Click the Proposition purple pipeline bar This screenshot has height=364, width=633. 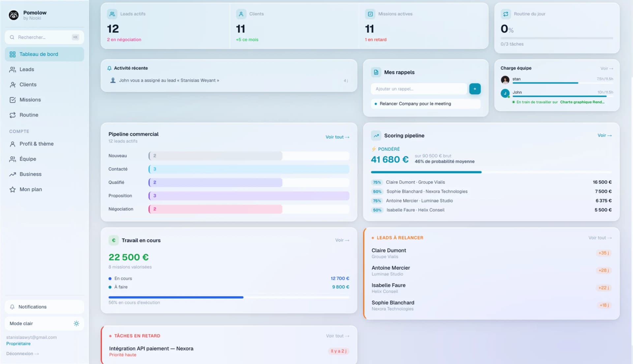(x=249, y=196)
